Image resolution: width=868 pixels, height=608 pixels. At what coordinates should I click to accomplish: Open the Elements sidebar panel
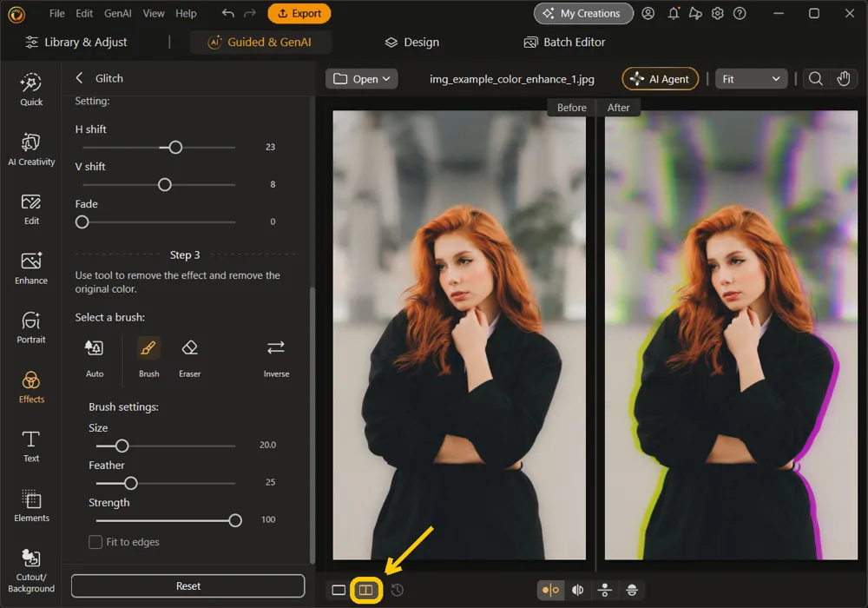click(31, 506)
